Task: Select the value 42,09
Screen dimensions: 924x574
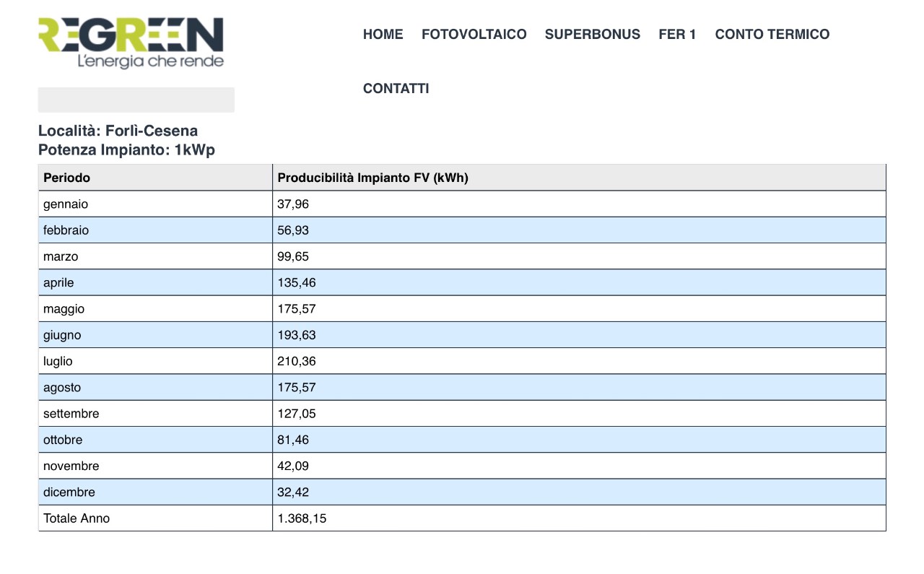Action: click(293, 466)
